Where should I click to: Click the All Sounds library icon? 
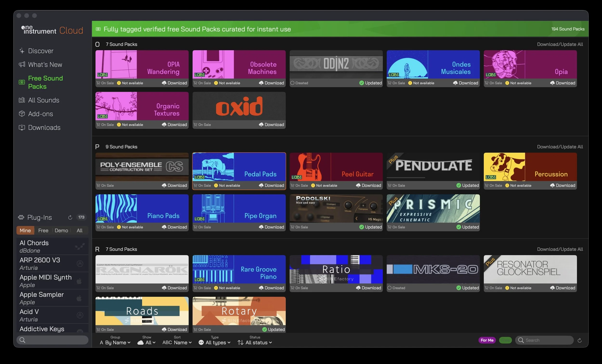coord(22,100)
